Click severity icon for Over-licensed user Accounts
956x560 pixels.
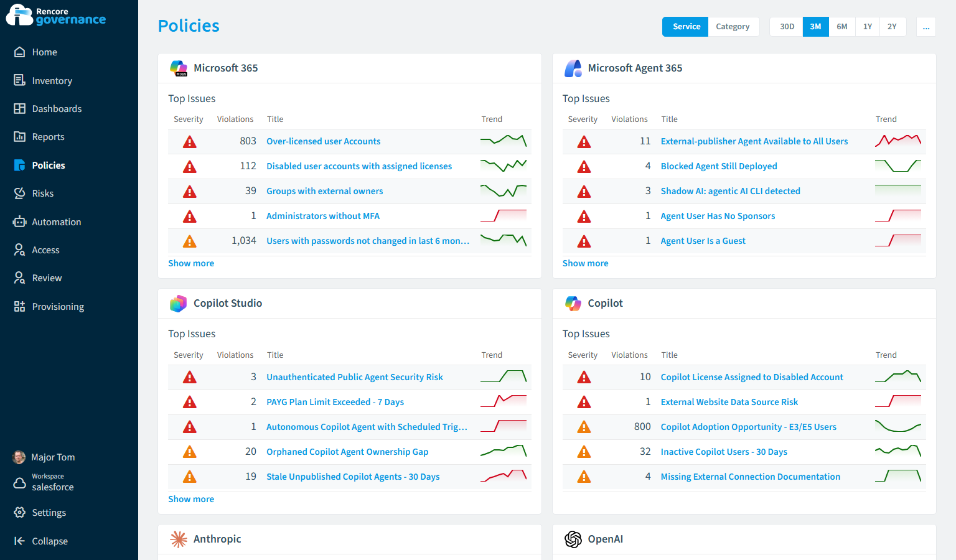[190, 142]
